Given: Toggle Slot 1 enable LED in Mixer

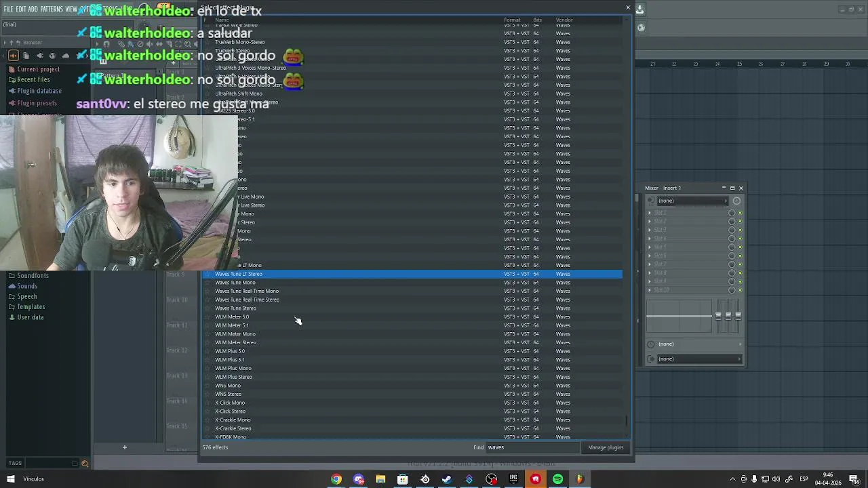Looking at the screenshot, I should pos(740,213).
